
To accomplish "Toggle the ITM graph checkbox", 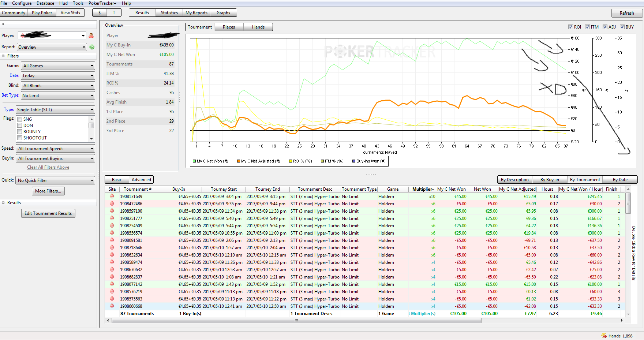I will 587,27.
